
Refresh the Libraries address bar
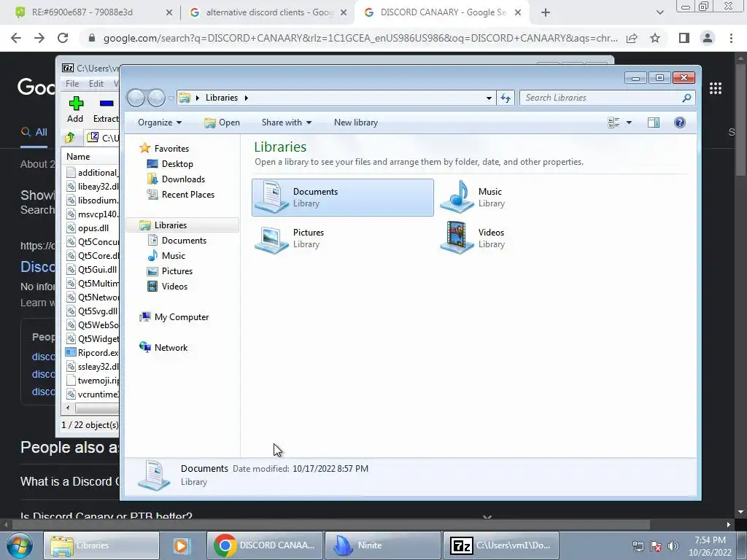click(x=506, y=98)
